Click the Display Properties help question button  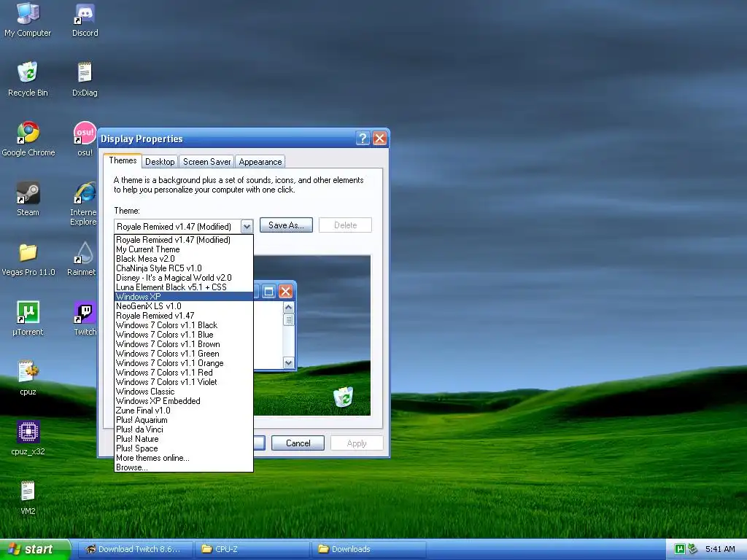point(363,139)
